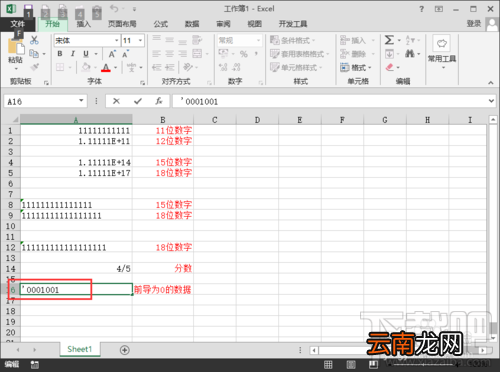Click the Cut scissors icon
The height and width of the screenshot is (372, 500).
pyautogui.click(x=34, y=40)
